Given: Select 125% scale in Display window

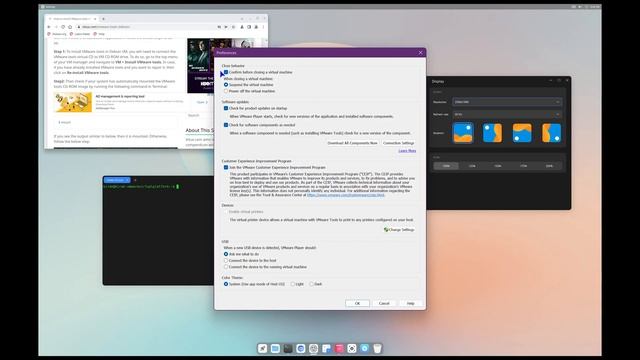Looking at the screenshot, I should (x=472, y=166).
